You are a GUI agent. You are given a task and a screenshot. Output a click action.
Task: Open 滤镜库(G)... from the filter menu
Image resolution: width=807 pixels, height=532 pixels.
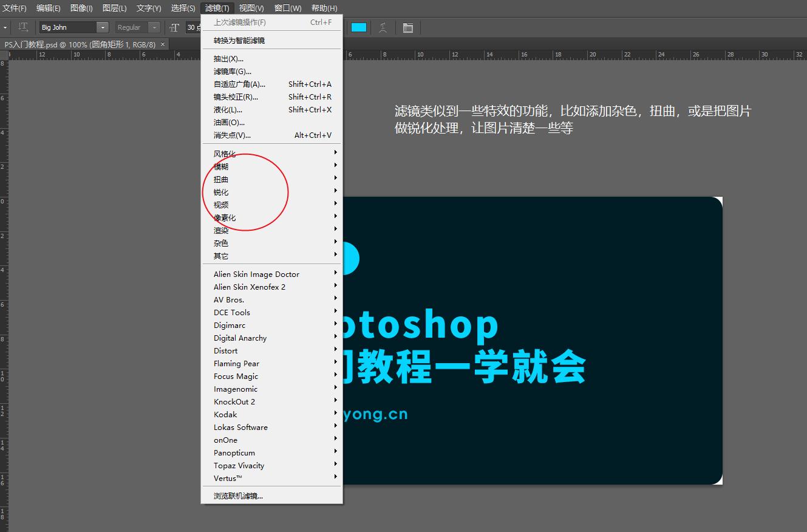(232, 72)
